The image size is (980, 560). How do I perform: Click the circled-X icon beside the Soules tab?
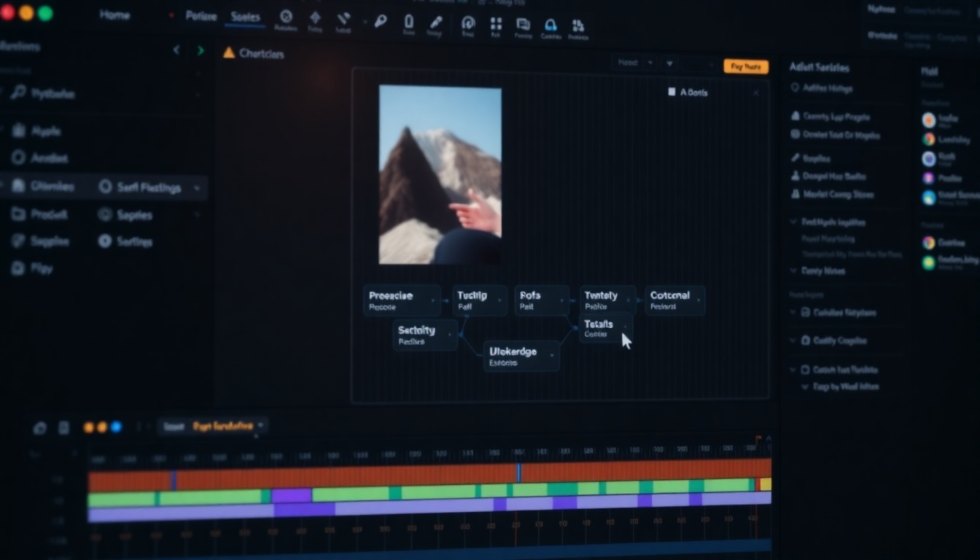point(286,17)
